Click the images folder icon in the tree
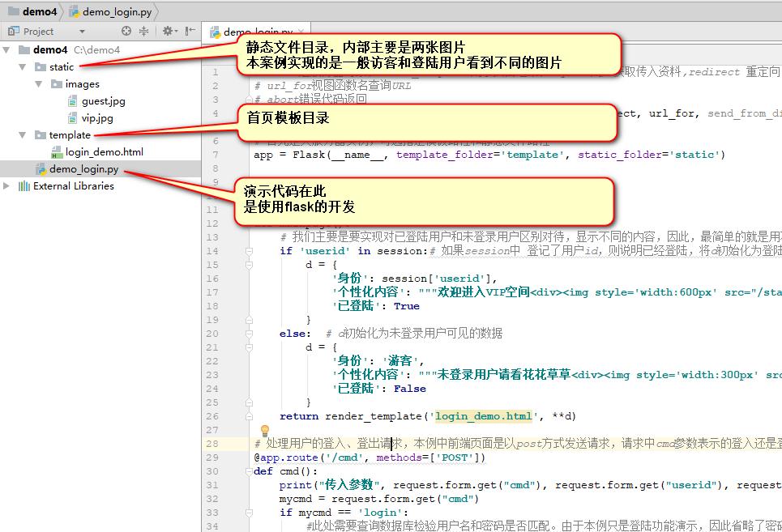This screenshot has width=782, height=532. pyautogui.click(x=58, y=83)
